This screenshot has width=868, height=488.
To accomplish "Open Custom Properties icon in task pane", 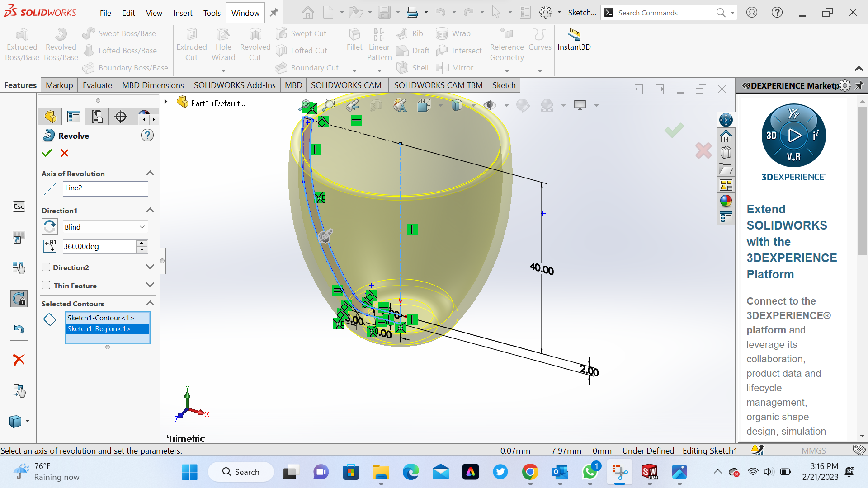I will 726,217.
